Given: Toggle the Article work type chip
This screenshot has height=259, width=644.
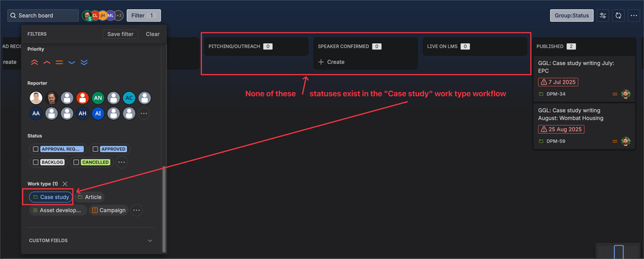Looking at the screenshot, I should (x=90, y=197).
